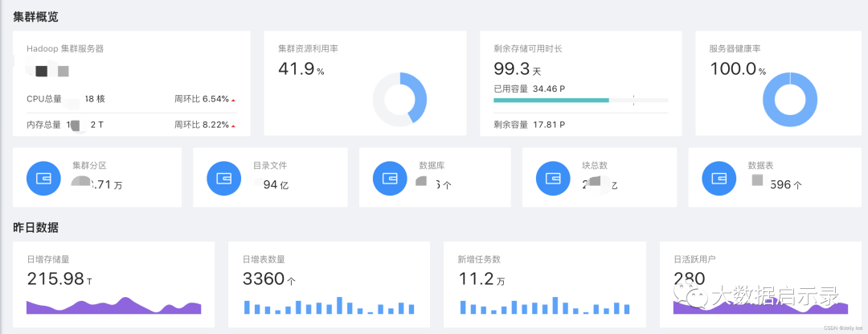Click the 数据库 card label
Viewport: 868px width, 334px height.
(432, 166)
